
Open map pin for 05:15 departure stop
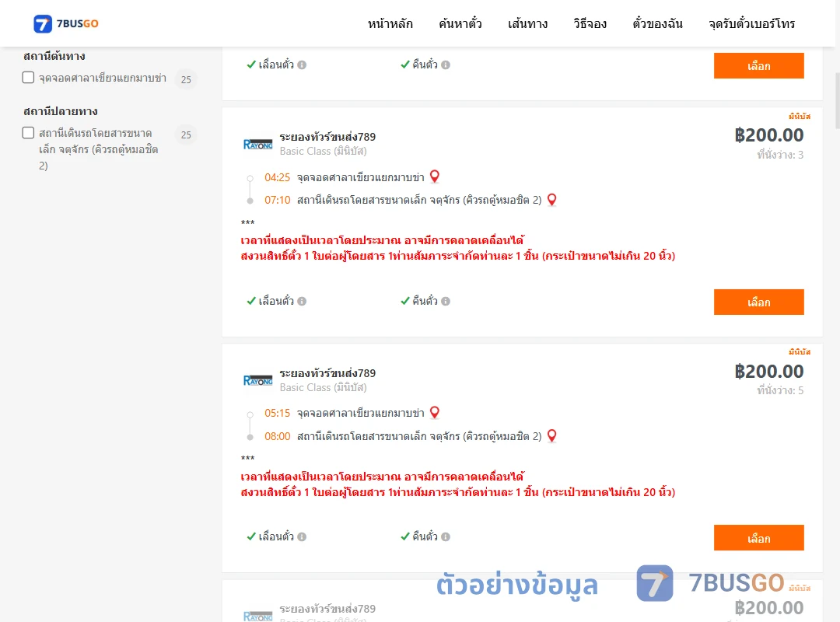(x=435, y=413)
